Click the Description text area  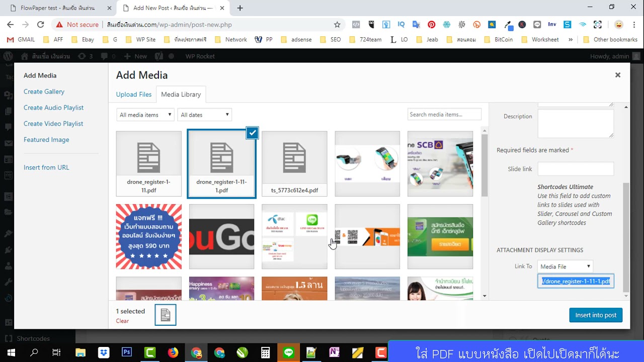pyautogui.click(x=576, y=124)
